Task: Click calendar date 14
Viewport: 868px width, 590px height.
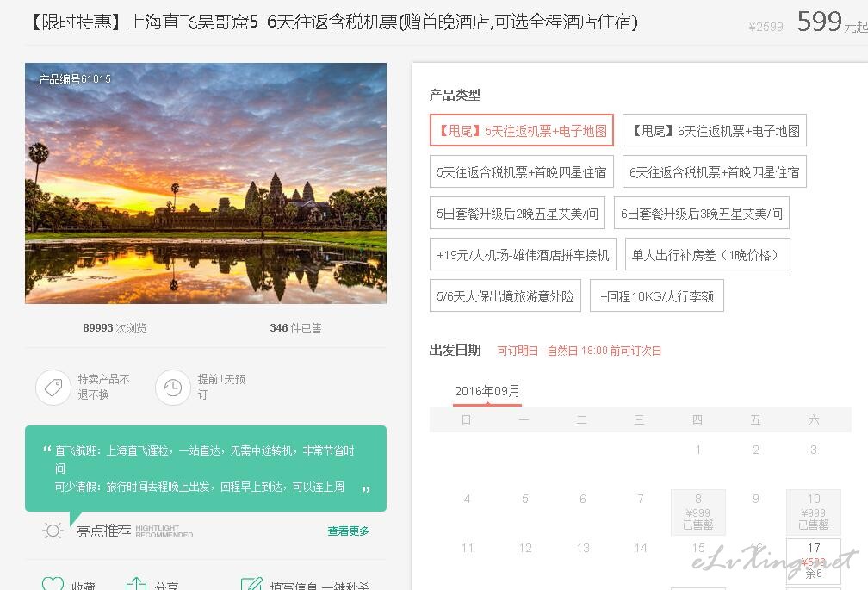Action: 641,548
